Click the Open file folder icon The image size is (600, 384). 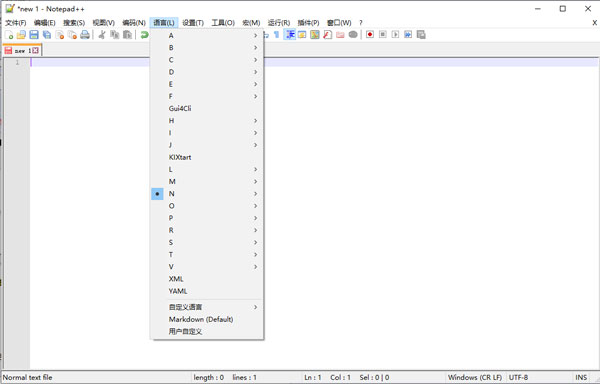point(21,35)
